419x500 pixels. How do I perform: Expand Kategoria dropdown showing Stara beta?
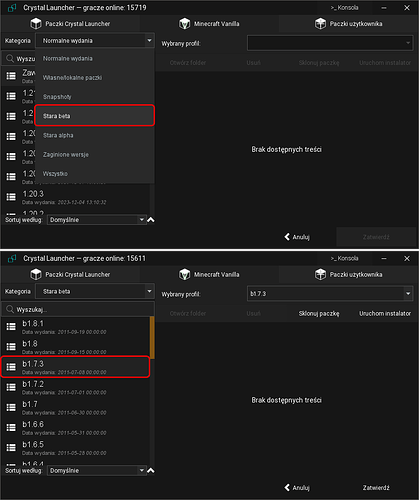(x=95, y=291)
